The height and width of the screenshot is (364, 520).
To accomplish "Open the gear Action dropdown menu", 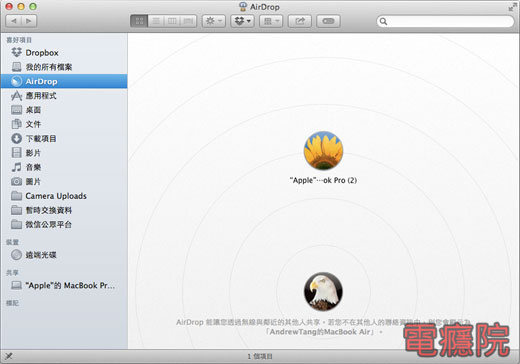I will pyautogui.click(x=214, y=21).
